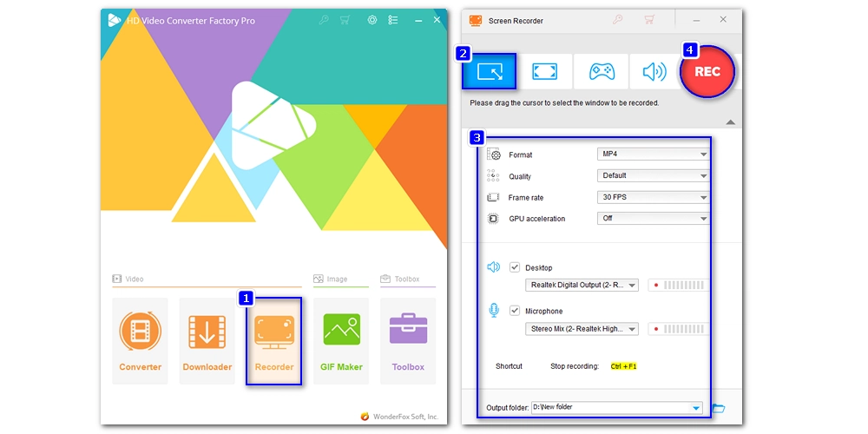The height and width of the screenshot is (434, 868).
Task: Open the Stereo Mix microphone device dropdown
Action: tap(582, 329)
